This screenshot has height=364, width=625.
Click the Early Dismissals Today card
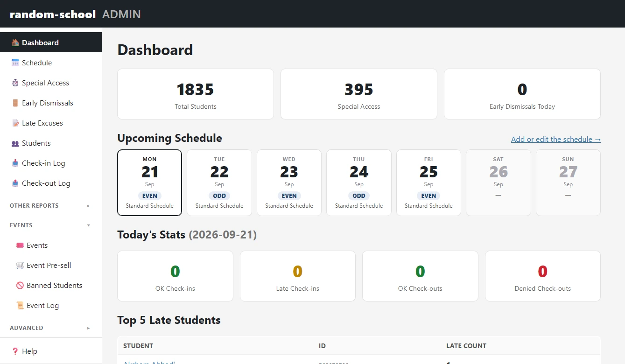522,94
